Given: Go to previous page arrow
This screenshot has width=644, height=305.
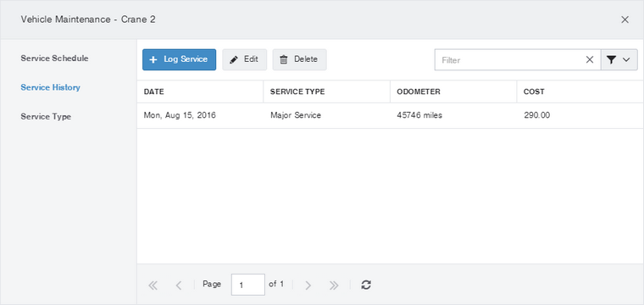Looking at the screenshot, I should coord(178,286).
